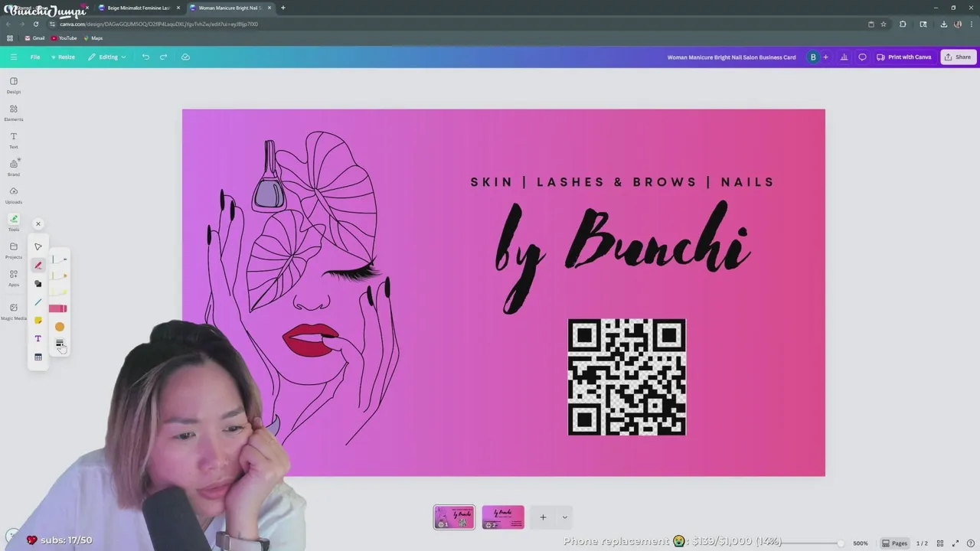980x551 pixels.
Task: Select the Table tool
Action: (x=38, y=357)
